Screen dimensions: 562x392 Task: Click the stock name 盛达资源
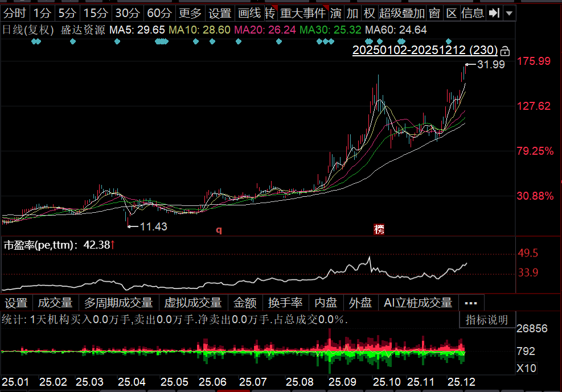click(83, 30)
